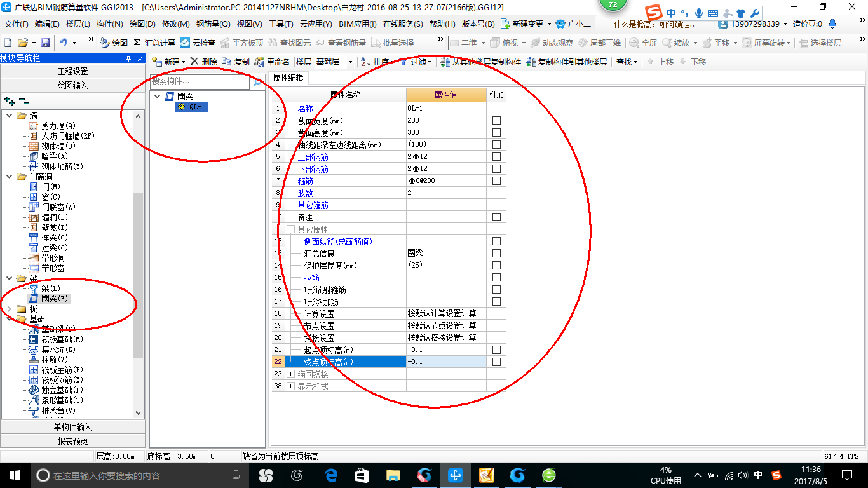Click the 重命名 rename button
This screenshot has height=488, width=868.
pyautogui.click(x=272, y=62)
